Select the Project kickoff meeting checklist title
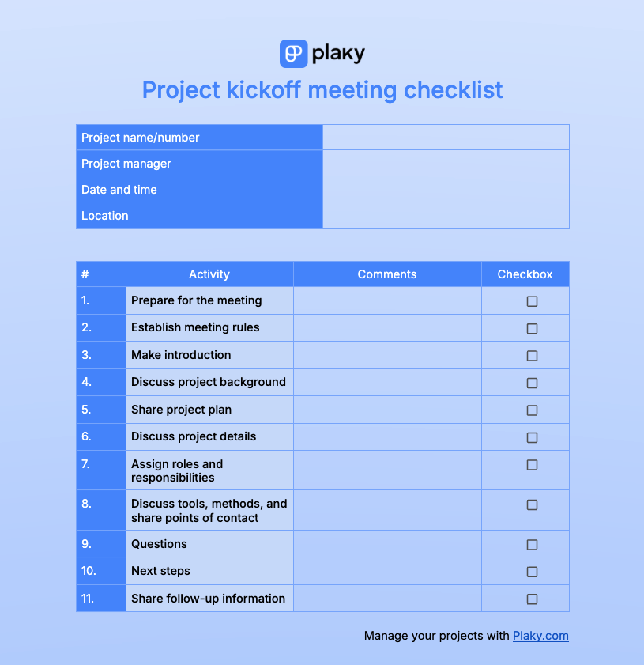Screen dimensions: 644x665 coord(322,90)
